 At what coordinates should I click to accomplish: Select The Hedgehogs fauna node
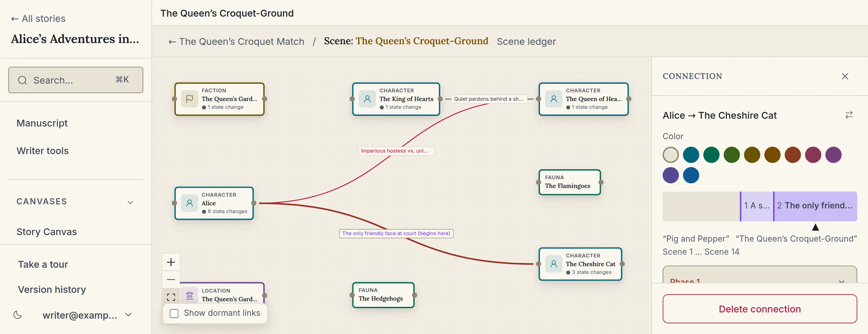383,295
